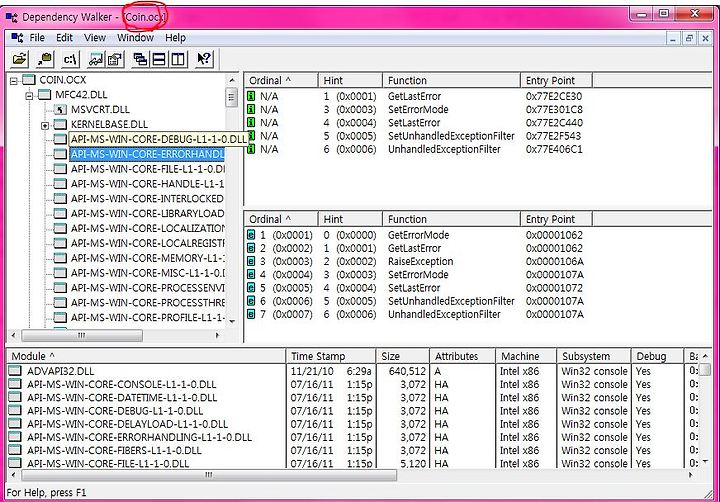This screenshot has width=720, height=502.
Task: Click the Tile Vertically toolbar icon
Action: (178, 59)
